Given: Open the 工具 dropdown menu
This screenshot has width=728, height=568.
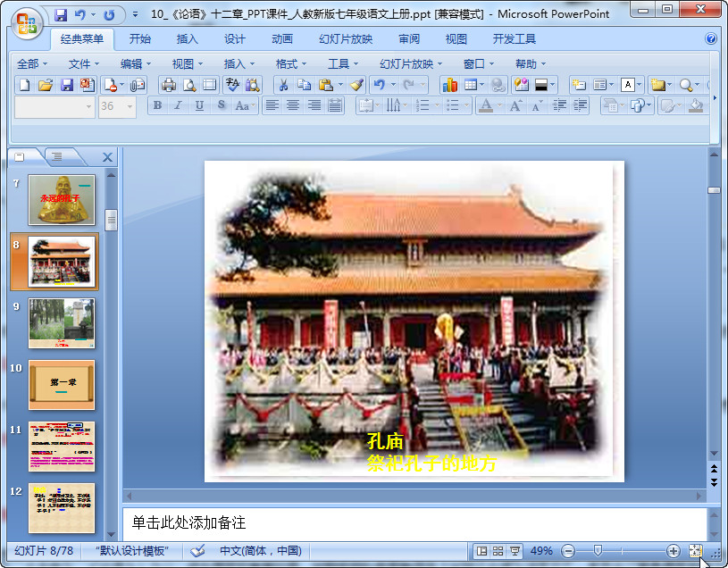Looking at the screenshot, I should [343, 63].
